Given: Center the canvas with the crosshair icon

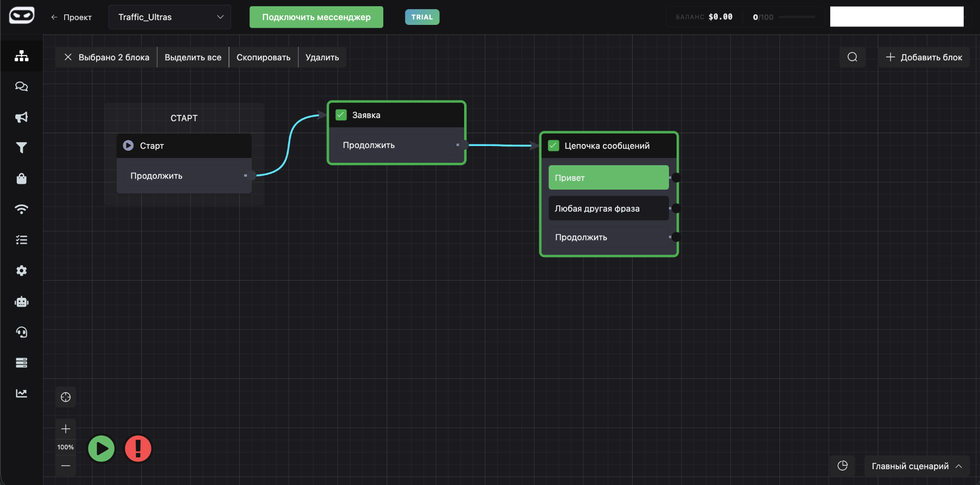Looking at the screenshot, I should click(66, 397).
